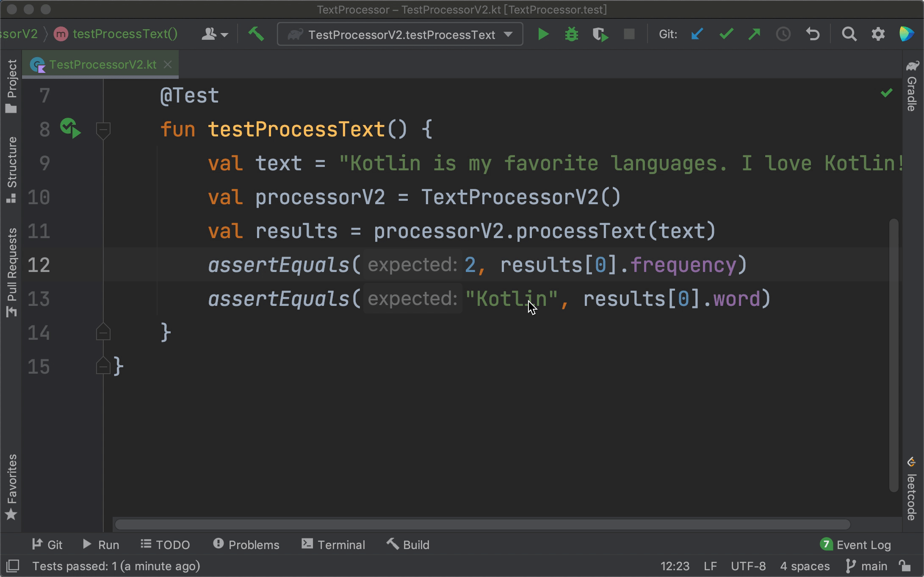Viewport: 924px width, 577px height.
Task: Click the 12:23 line column indicator
Action: (675, 566)
